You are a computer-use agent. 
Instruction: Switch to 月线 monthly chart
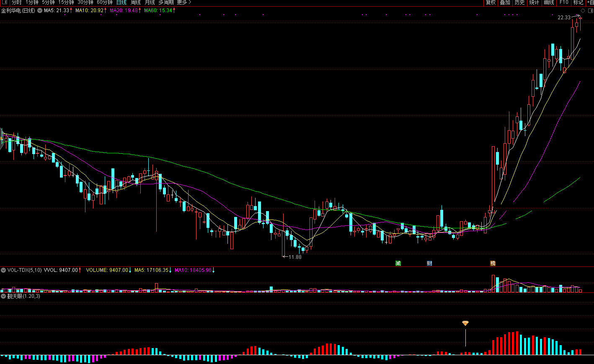(150, 3)
